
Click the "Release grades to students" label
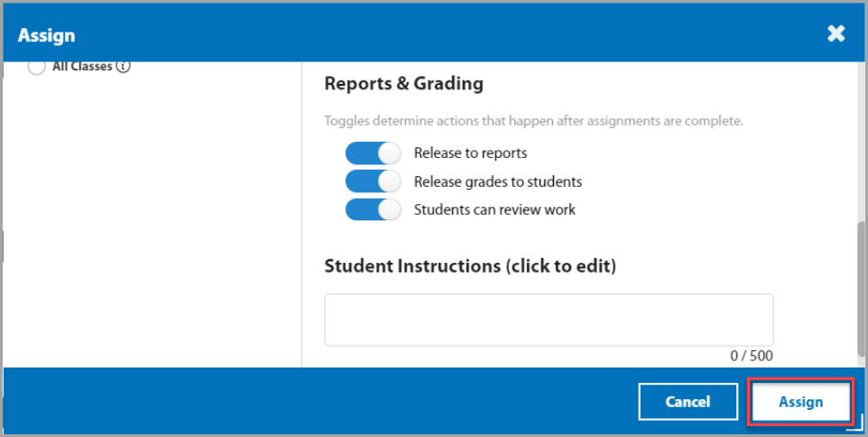pyautogui.click(x=497, y=181)
